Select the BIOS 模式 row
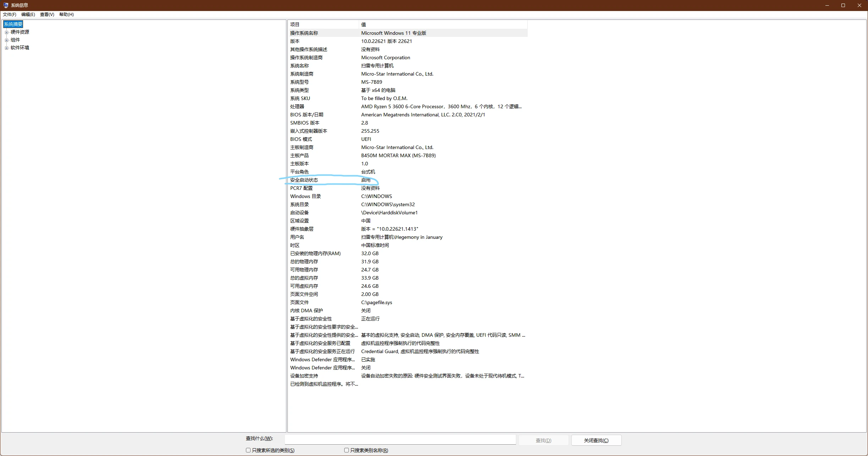 408,139
